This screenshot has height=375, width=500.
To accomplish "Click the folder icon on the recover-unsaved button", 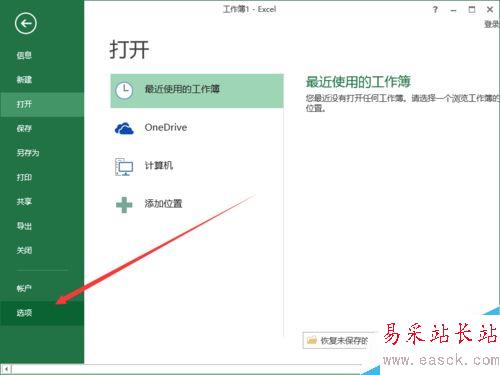I will [x=312, y=340].
